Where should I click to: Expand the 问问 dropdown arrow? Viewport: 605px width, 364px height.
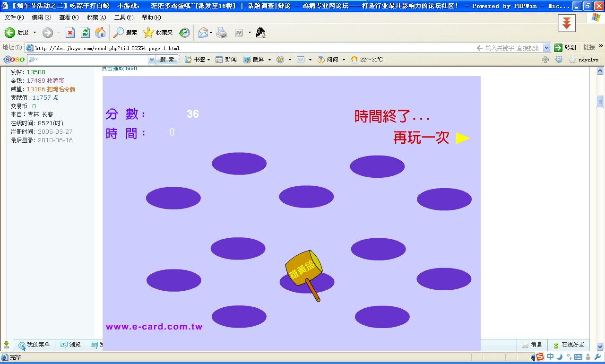(344, 60)
